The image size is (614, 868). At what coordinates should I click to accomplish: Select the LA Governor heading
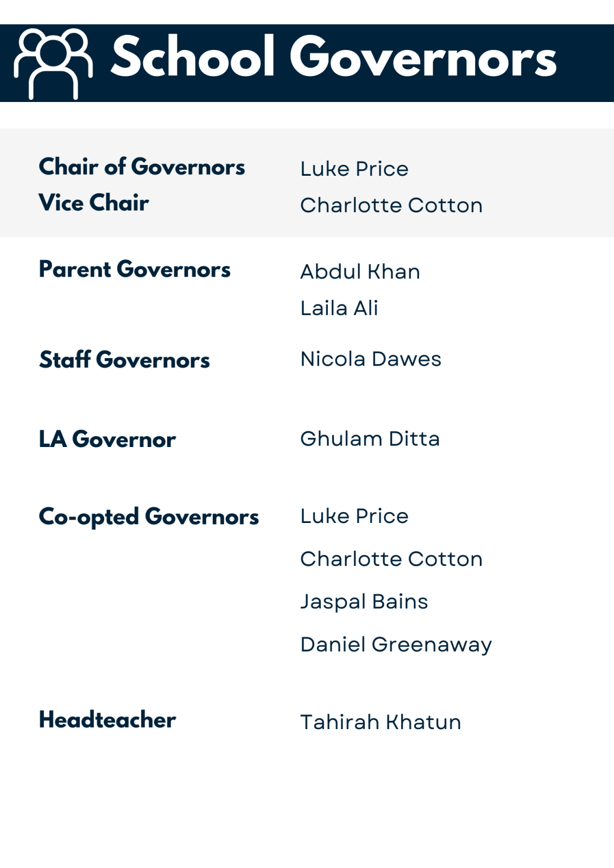click(x=107, y=439)
